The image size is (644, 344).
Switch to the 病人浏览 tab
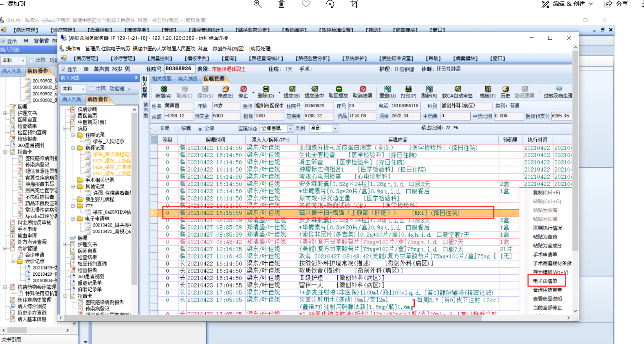187,79
